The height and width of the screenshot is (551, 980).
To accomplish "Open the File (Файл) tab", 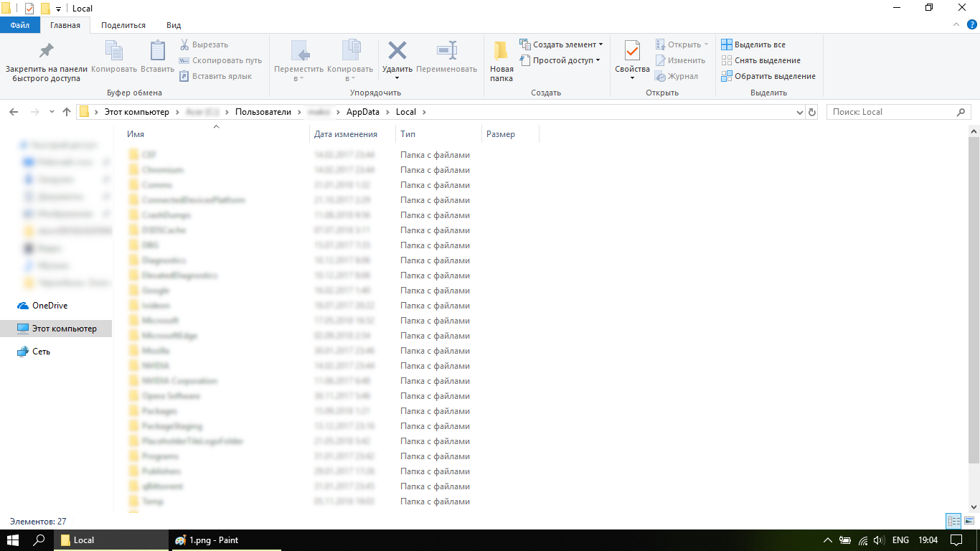I will click(x=20, y=25).
